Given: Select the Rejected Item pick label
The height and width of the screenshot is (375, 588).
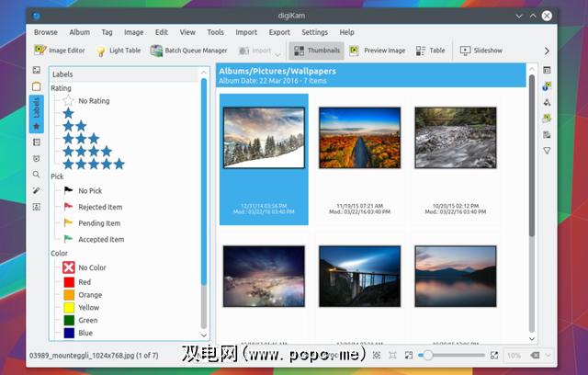Looking at the screenshot, I should pyautogui.click(x=100, y=207).
